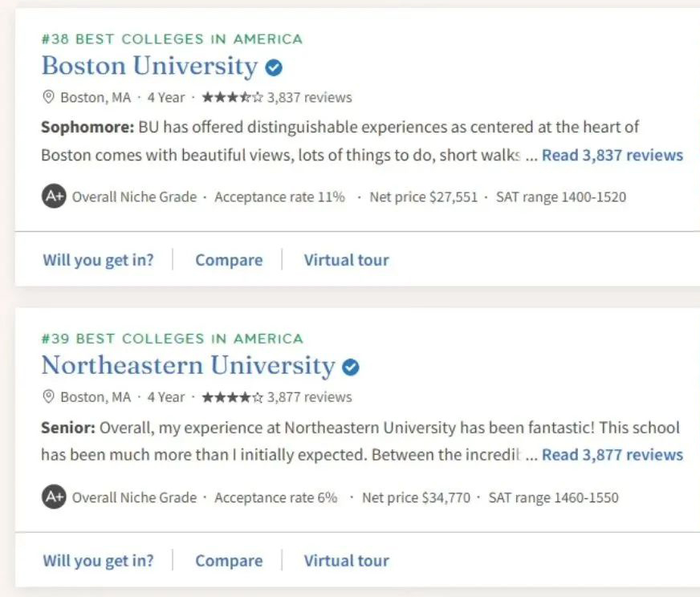
Task: Start Virtual tour for Northeastern University
Action: pos(347,560)
